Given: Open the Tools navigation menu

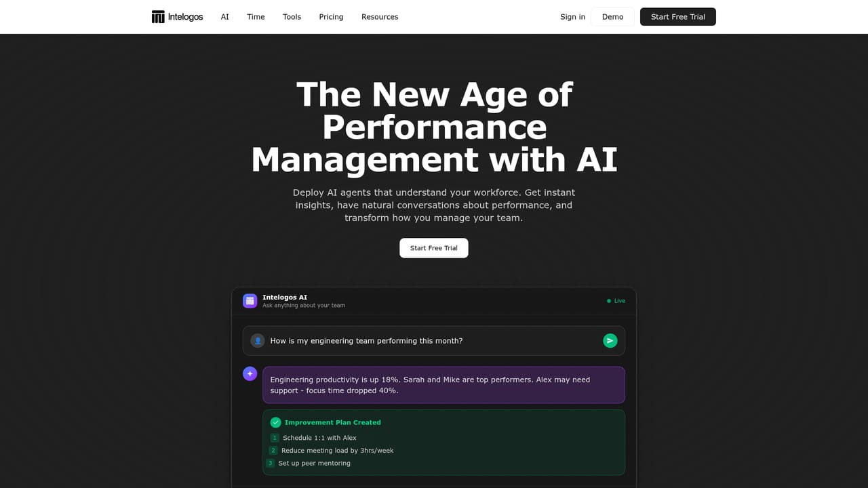Looking at the screenshot, I should coord(292,17).
